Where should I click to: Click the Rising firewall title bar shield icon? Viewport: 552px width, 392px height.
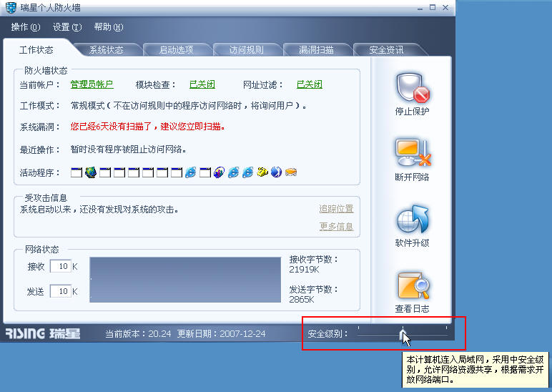tap(11, 7)
